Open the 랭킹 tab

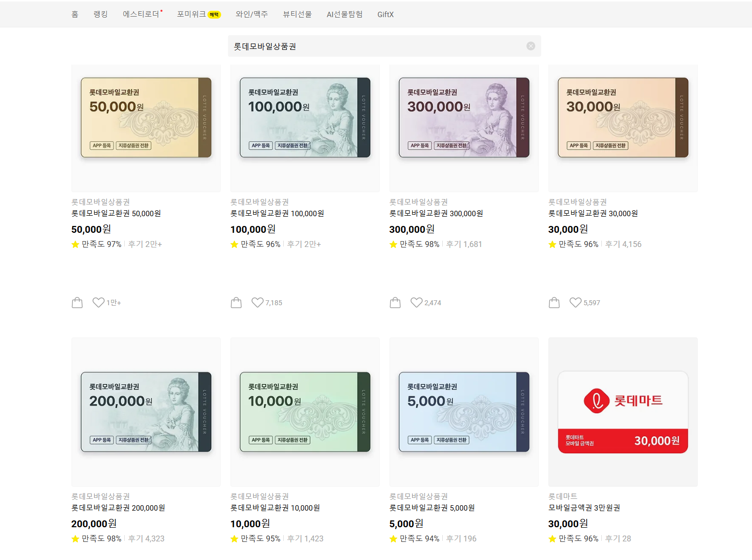101,14
